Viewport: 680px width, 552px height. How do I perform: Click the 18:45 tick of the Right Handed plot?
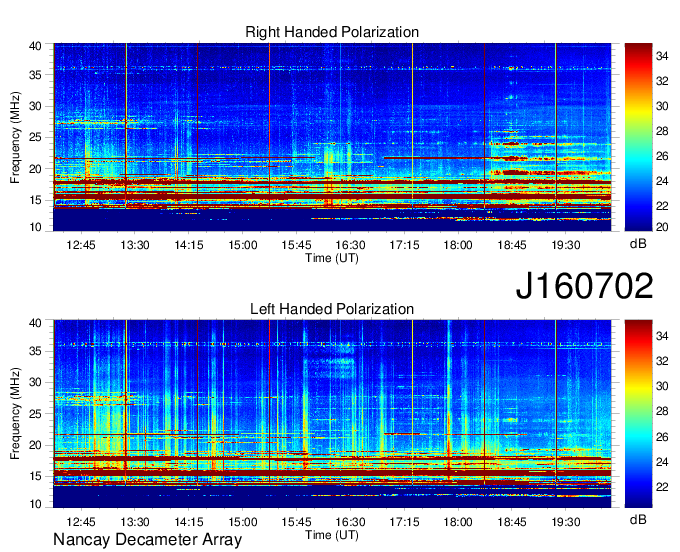click(x=512, y=245)
